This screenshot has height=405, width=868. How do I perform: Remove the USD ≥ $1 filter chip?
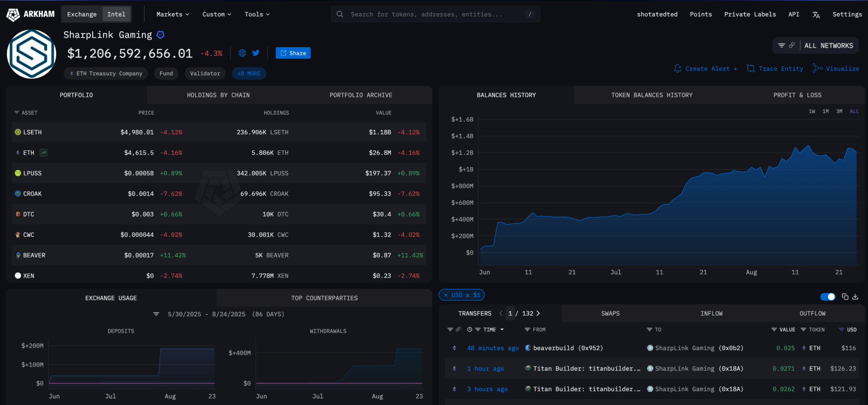tap(445, 295)
